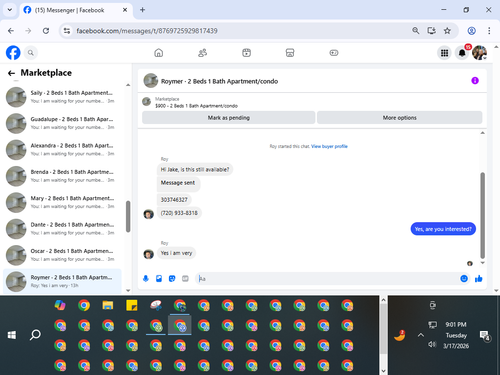Image resolution: width=500 pixels, height=375 pixels.
Task: Reload the page
Action: coord(46,31)
